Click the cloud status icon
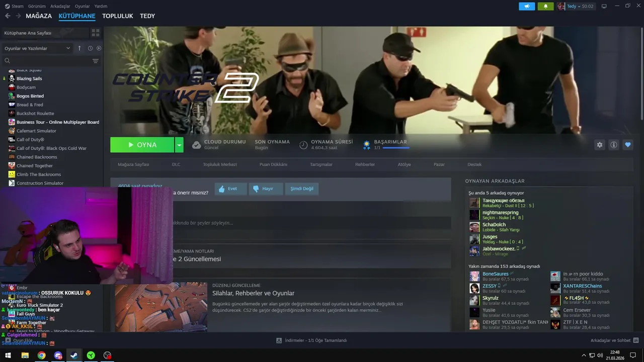Viewport: 644px width, 362px height. click(x=197, y=145)
